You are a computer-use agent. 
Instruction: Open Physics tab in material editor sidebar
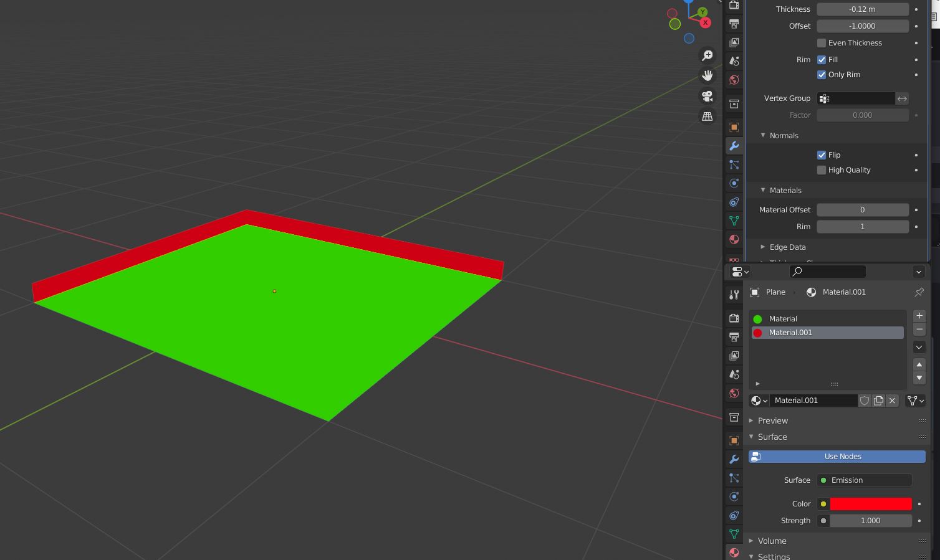(x=734, y=496)
